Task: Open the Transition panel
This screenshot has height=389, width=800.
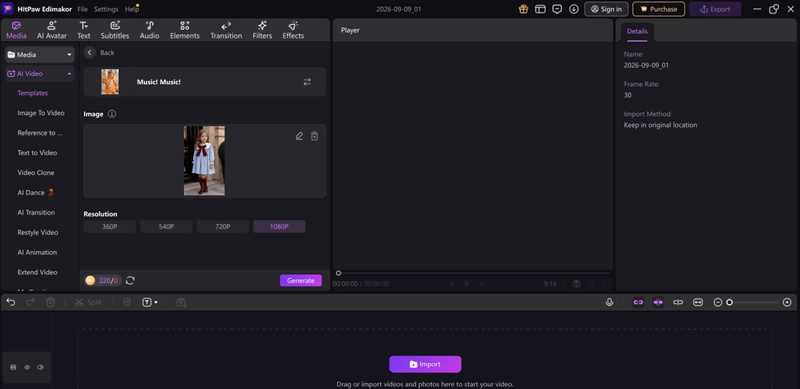Action: (226, 30)
